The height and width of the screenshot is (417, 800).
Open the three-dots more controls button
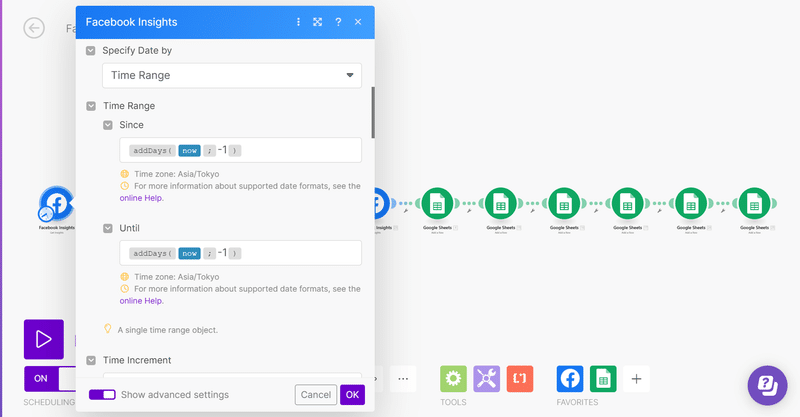point(403,379)
